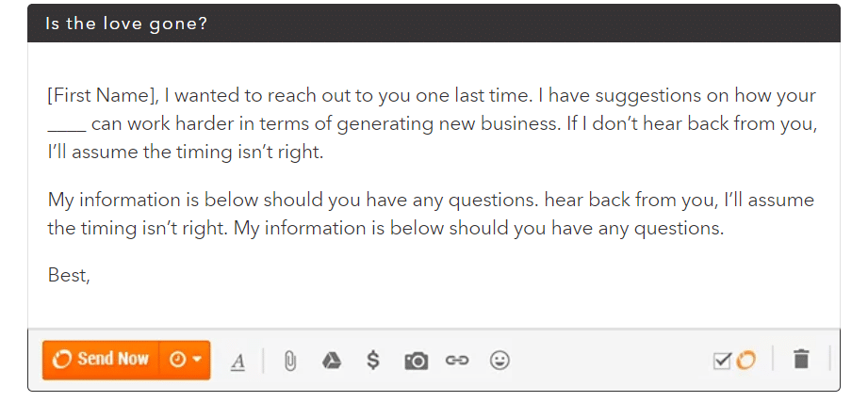Attach a file with the paperclip icon

tap(290, 362)
